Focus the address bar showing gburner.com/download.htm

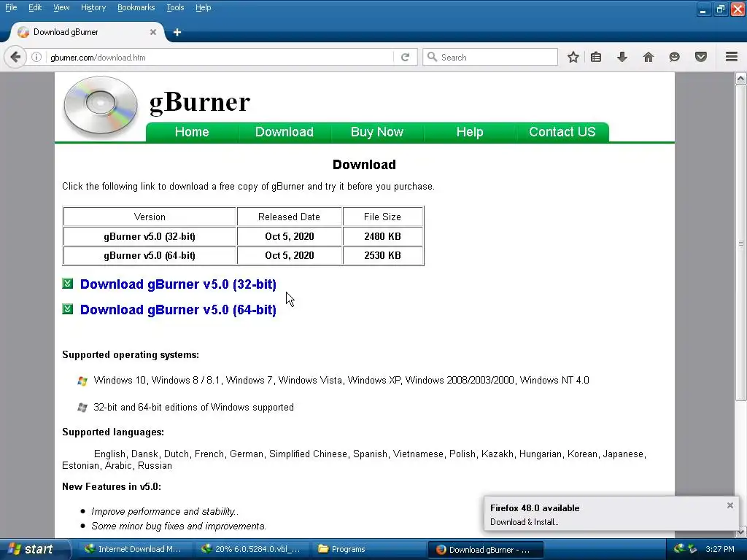point(219,57)
